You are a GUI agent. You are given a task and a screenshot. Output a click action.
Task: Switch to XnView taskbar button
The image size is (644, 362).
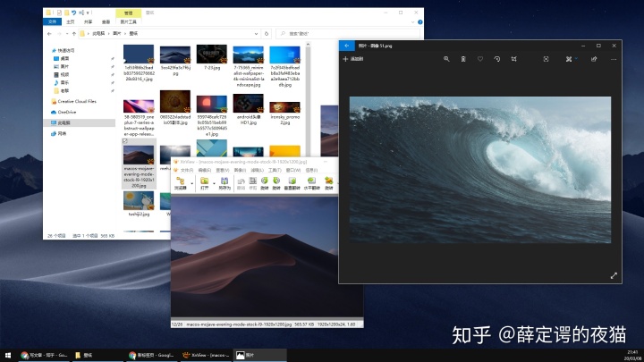pyautogui.click(x=206, y=355)
